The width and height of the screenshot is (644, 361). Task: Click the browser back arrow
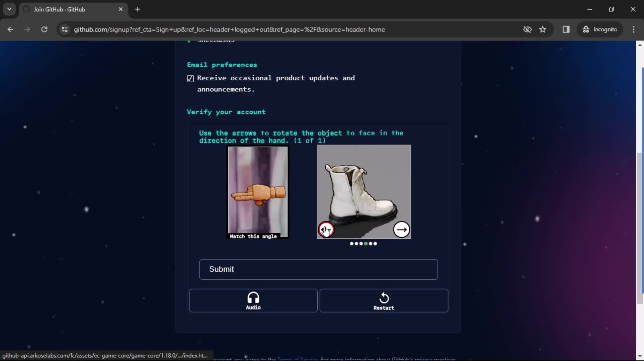click(10, 29)
